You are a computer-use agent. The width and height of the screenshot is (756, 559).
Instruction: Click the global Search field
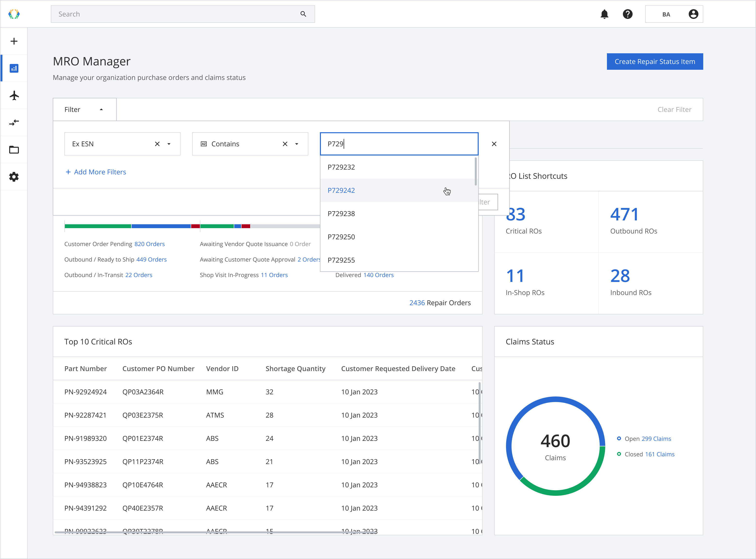(x=183, y=14)
